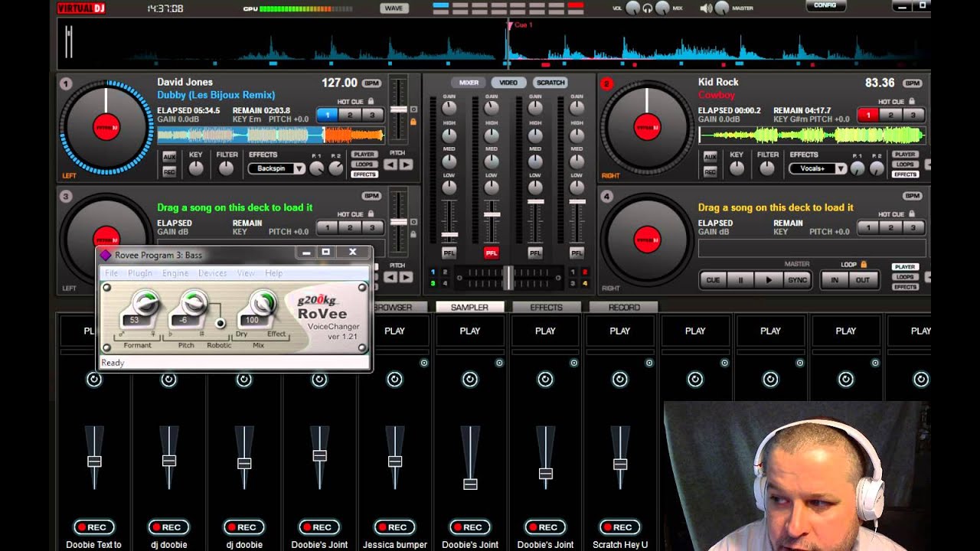Turn the Mix knob in Rovee

(263, 303)
